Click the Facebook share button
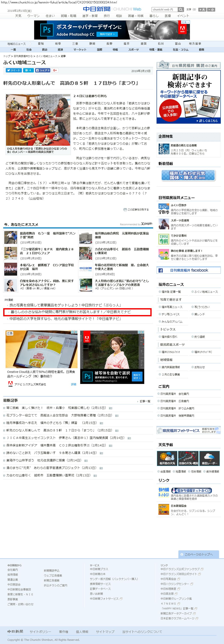The width and height of the screenshot is (224, 644). [x=43, y=70]
